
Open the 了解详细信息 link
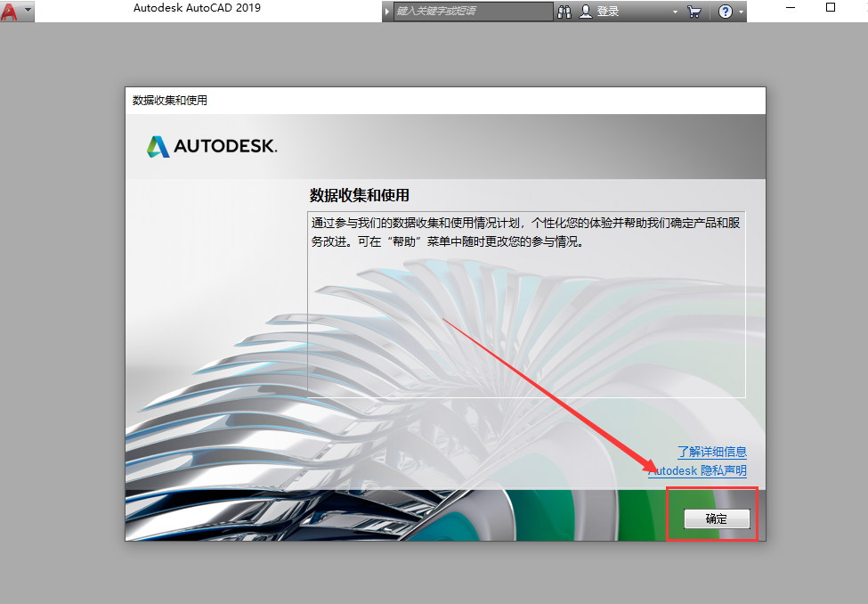point(711,452)
